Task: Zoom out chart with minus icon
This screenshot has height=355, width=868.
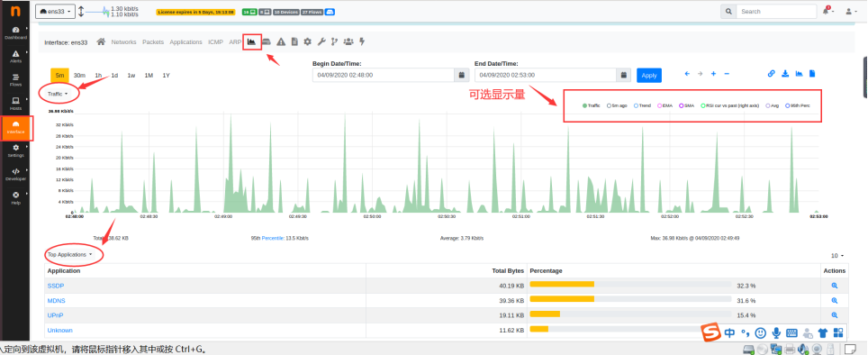Action: click(727, 74)
